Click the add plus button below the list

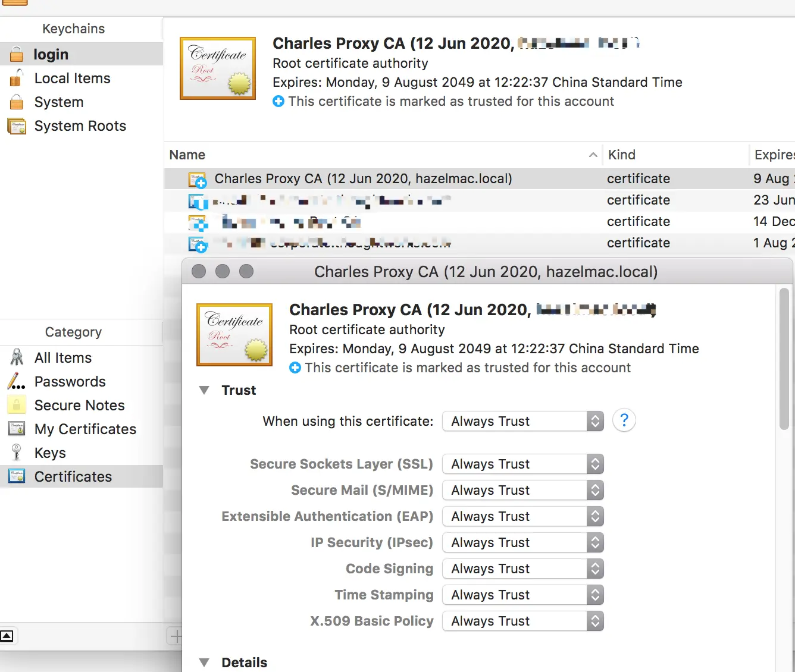click(176, 636)
